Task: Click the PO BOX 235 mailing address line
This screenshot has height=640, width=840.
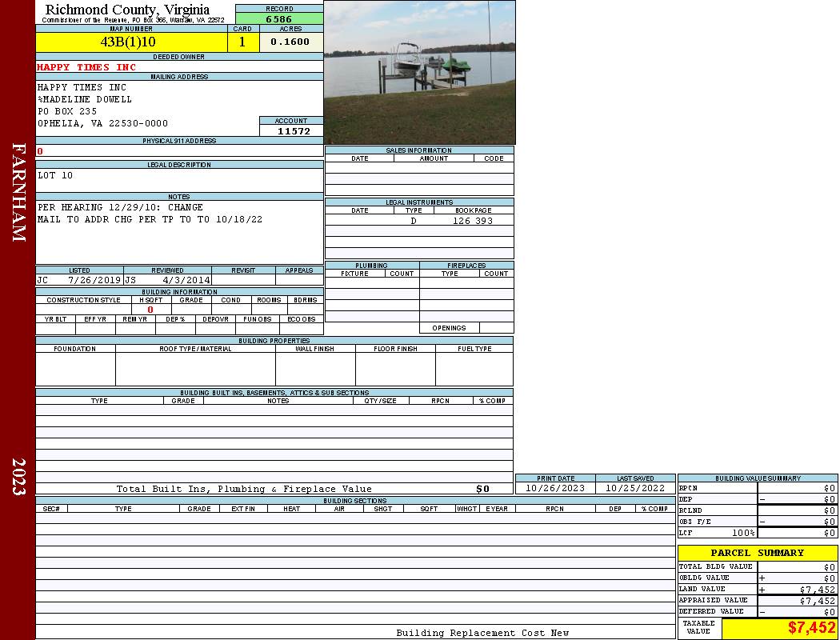Action: (67, 111)
